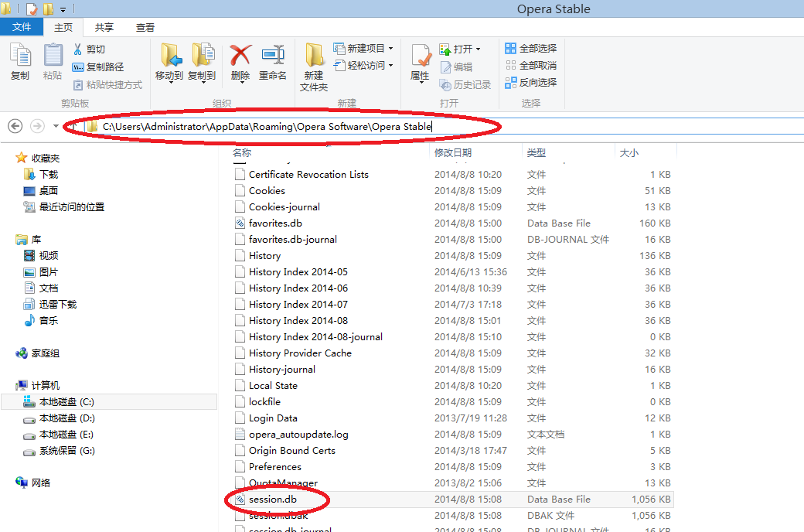804x532 pixels.
Task: Open Music (音乐) library
Action: [41, 321]
